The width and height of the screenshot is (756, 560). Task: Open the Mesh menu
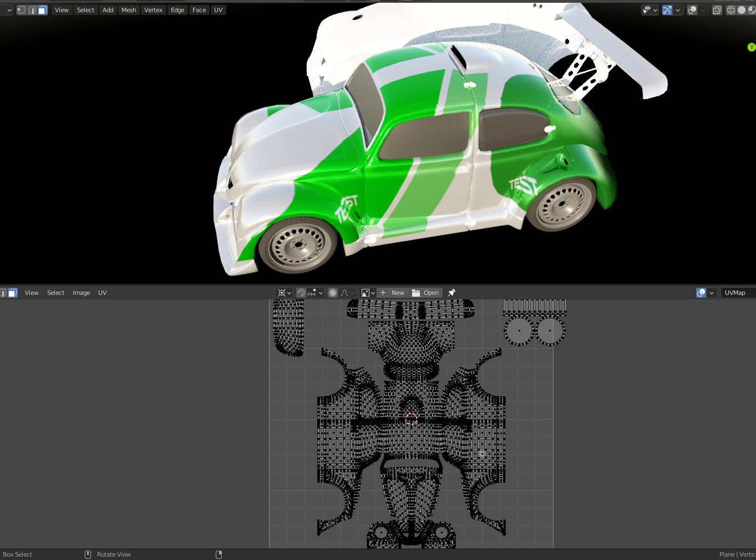[129, 10]
